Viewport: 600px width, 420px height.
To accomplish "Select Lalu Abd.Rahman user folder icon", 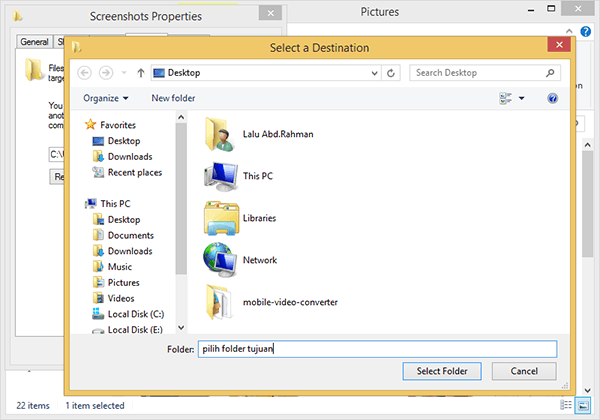I will pyautogui.click(x=220, y=134).
